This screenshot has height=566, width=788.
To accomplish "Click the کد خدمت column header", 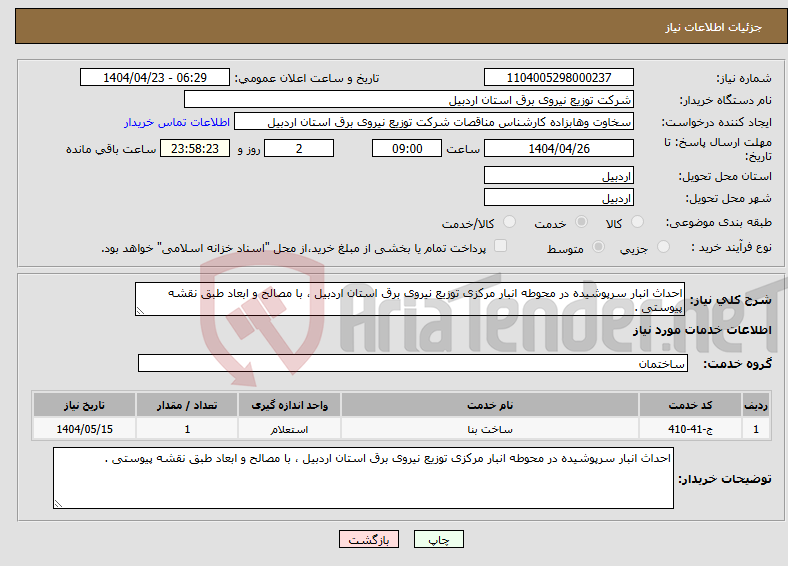I will (691, 405).
